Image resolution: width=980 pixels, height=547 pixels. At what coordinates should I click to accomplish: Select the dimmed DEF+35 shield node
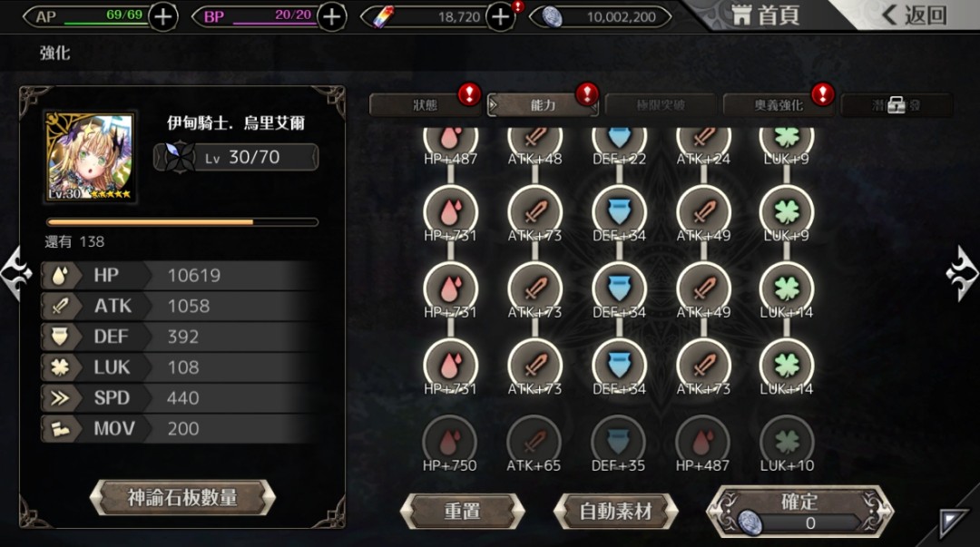coord(619,442)
